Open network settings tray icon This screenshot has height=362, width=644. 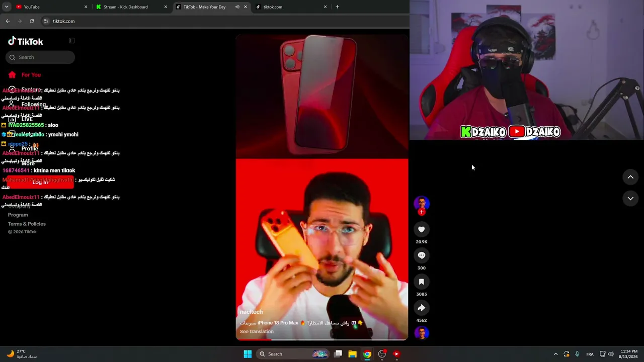tap(603, 354)
